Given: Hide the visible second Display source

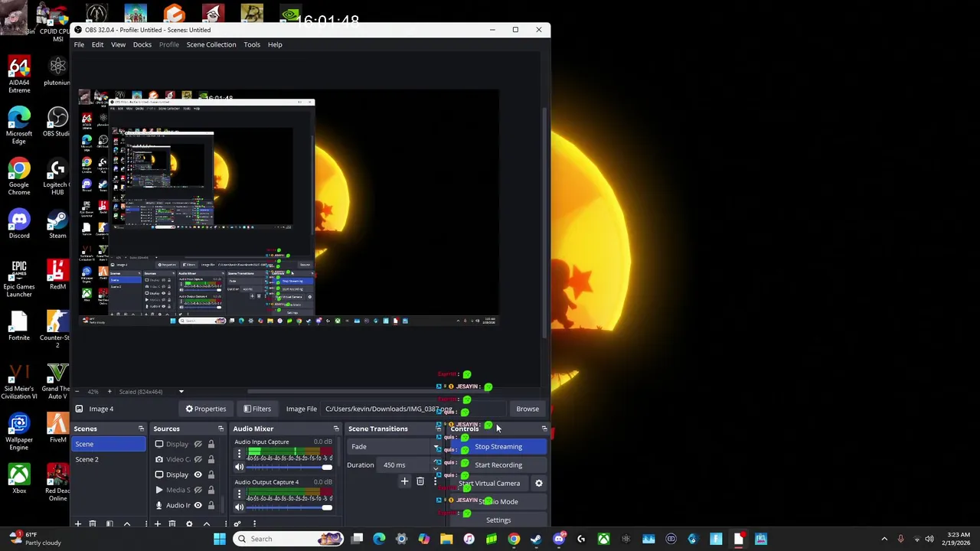Looking at the screenshot, I should click(x=198, y=474).
